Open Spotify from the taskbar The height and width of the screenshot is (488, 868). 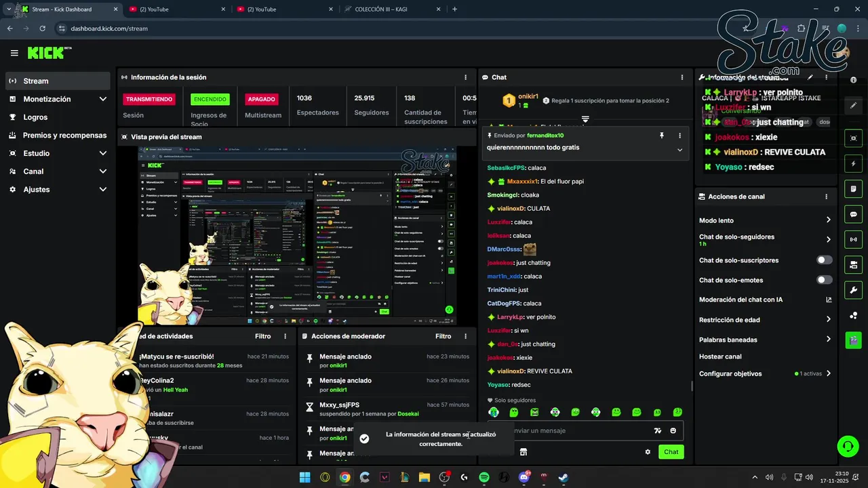484,477
